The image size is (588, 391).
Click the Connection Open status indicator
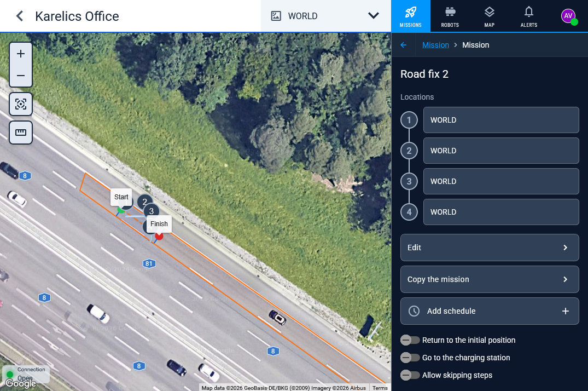[26, 374]
